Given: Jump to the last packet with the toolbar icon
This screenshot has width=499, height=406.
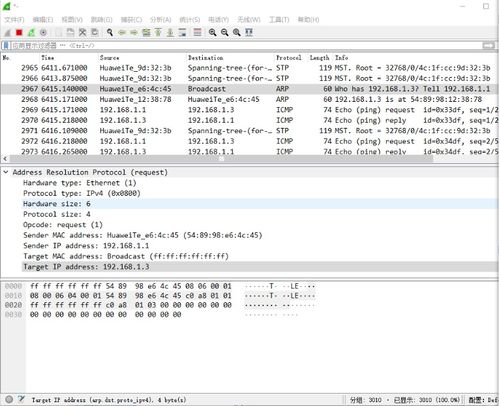Looking at the screenshot, I should (170, 32).
